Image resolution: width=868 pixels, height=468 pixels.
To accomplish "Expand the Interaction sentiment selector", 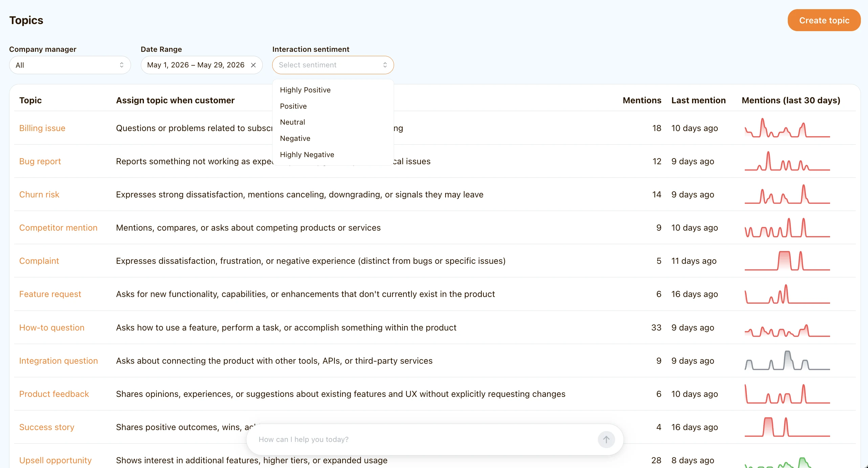I will coord(333,65).
